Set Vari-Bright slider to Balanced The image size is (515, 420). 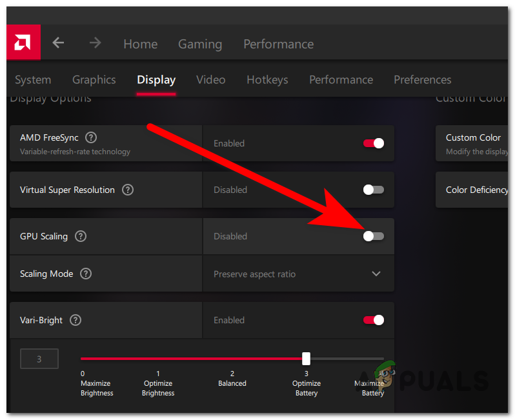point(232,359)
